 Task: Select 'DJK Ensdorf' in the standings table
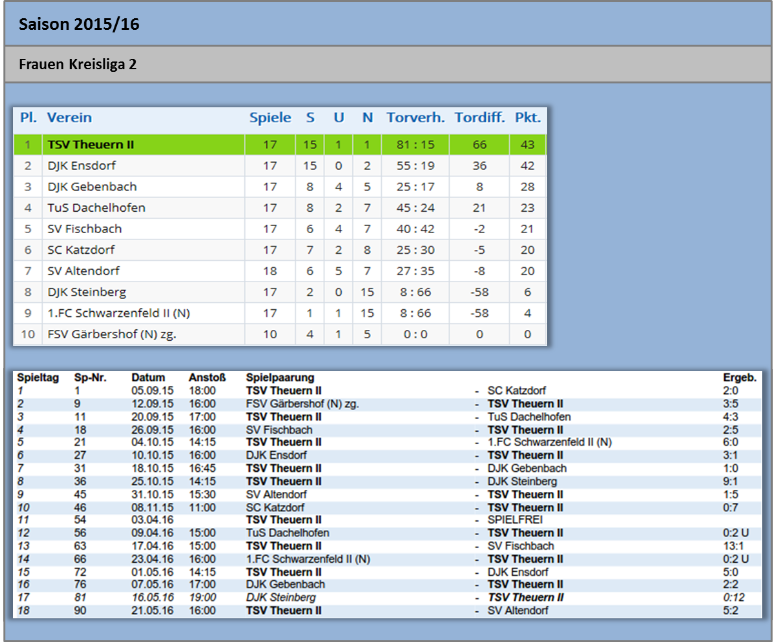point(82,166)
